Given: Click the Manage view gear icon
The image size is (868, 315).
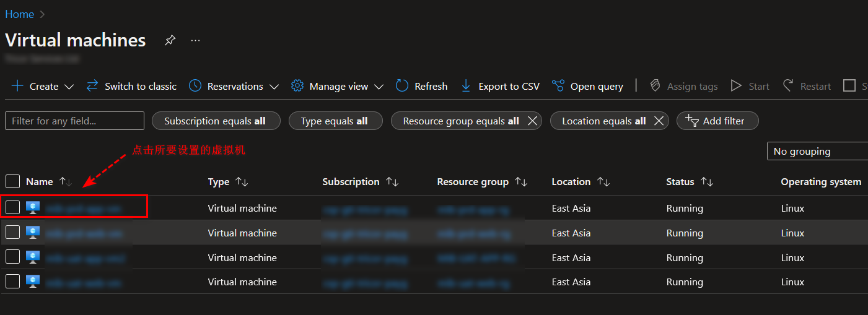Looking at the screenshot, I should [297, 86].
